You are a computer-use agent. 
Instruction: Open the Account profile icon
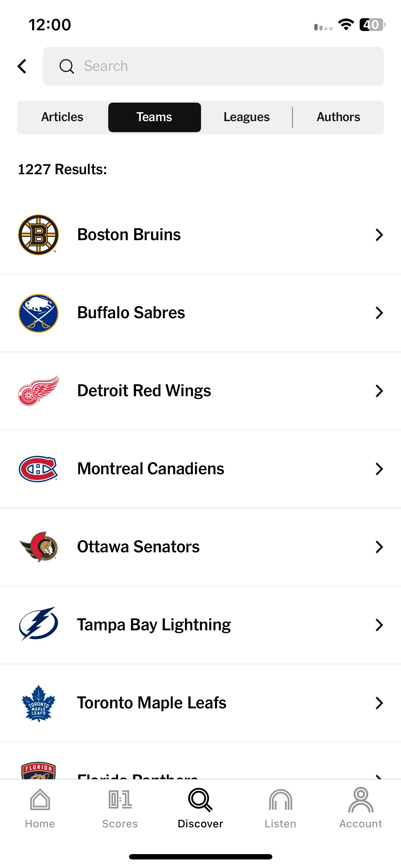pyautogui.click(x=361, y=800)
